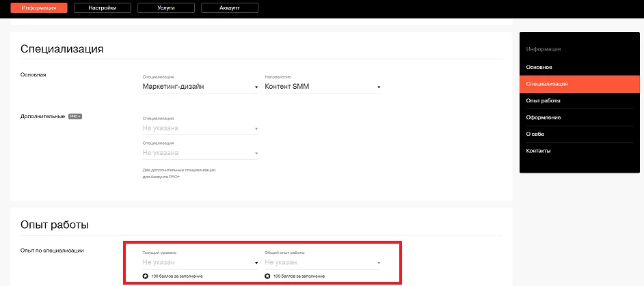The width and height of the screenshot is (644, 286).
Task: Click the note about two additional specializations
Action: tap(179, 173)
